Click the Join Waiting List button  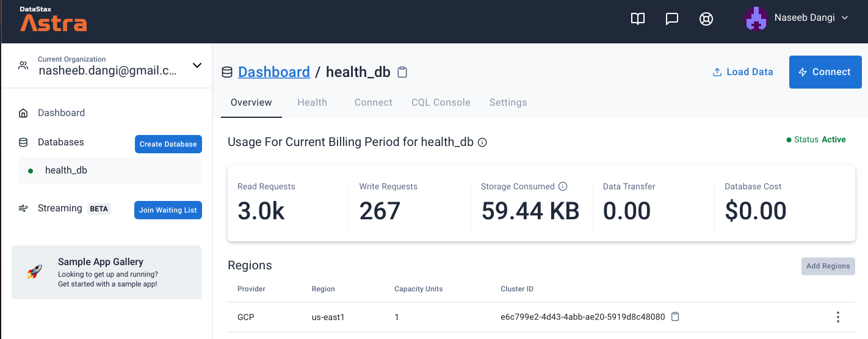(x=168, y=210)
